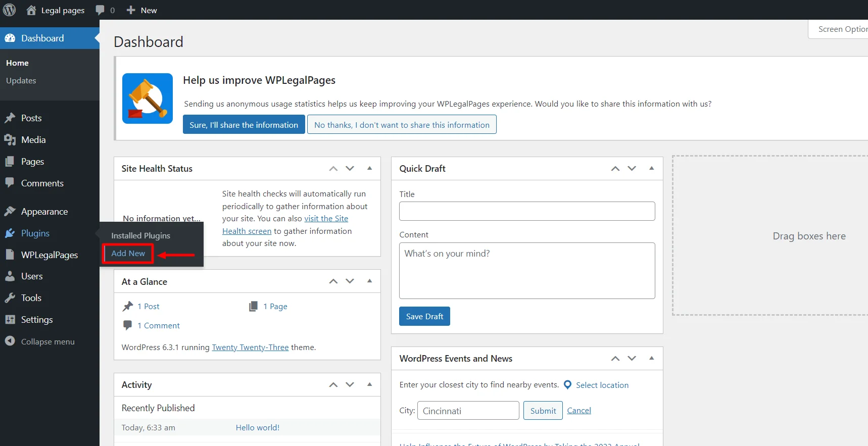Click the Plugins plug icon in sidebar
This screenshot has width=868, height=446.
pyautogui.click(x=10, y=233)
